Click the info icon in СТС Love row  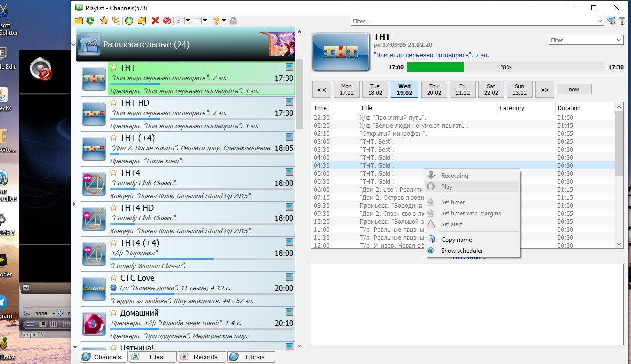coord(113,288)
